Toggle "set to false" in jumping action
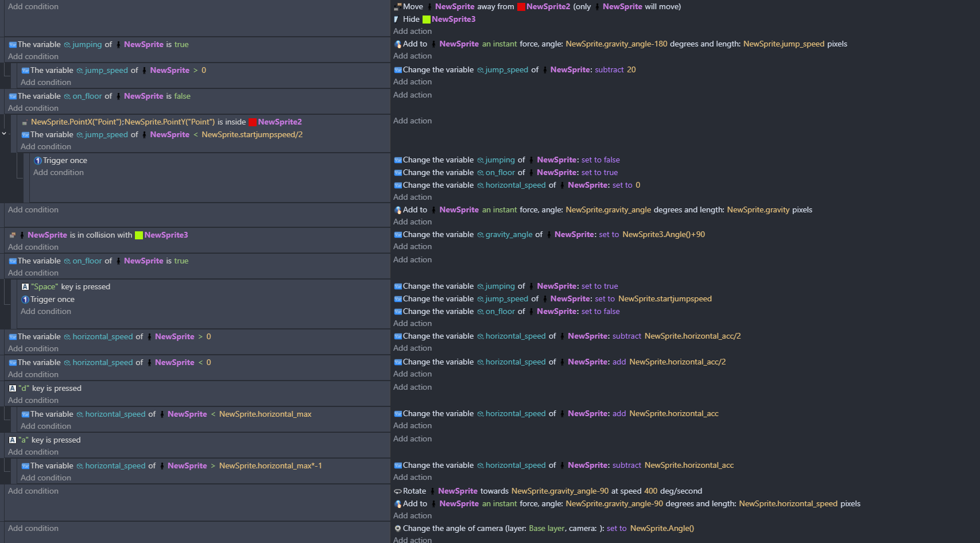Screen dimensions: 980x543 pos(601,160)
